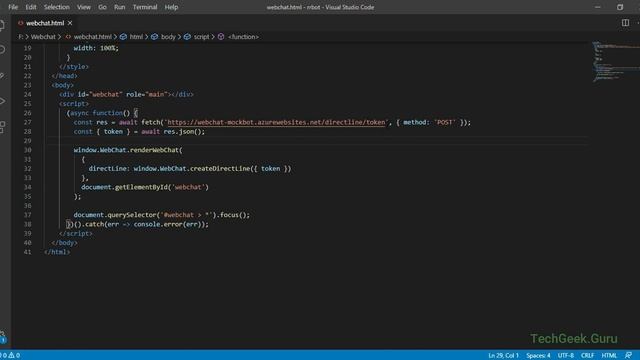The height and width of the screenshot is (360, 640).
Task: Click line number 41 in gutter
Action: (x=27, y=252)
